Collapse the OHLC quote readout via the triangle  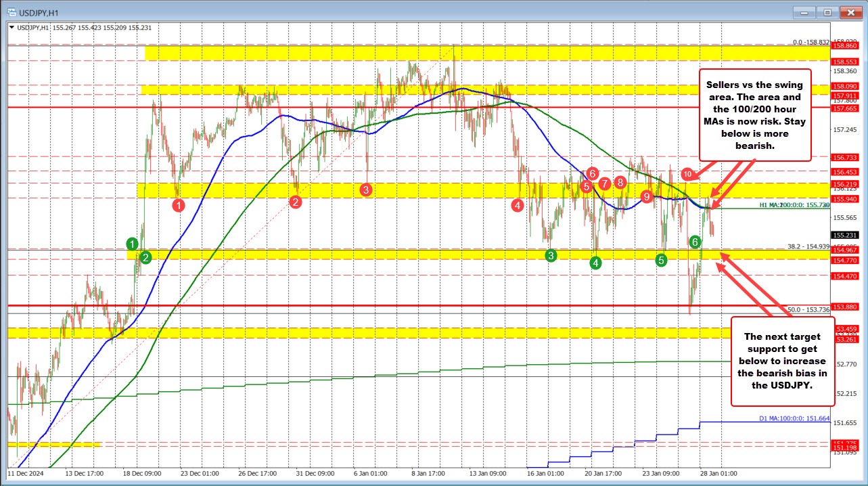12,28
